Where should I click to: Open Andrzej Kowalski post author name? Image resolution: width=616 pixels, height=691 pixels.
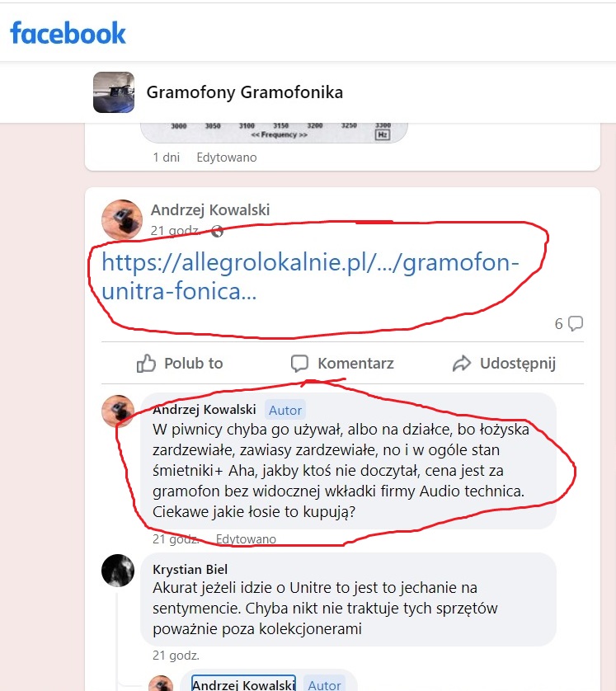(210, 210)
